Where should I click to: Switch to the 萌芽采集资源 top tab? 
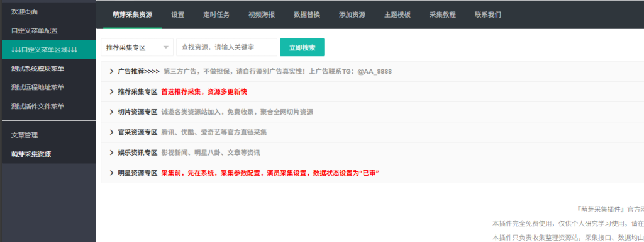[132, 15]
